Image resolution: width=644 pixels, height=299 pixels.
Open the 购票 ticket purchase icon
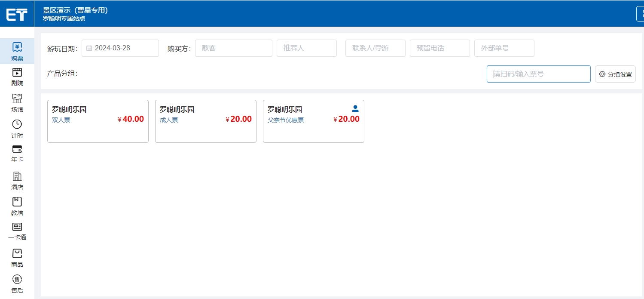coord(17,47)
